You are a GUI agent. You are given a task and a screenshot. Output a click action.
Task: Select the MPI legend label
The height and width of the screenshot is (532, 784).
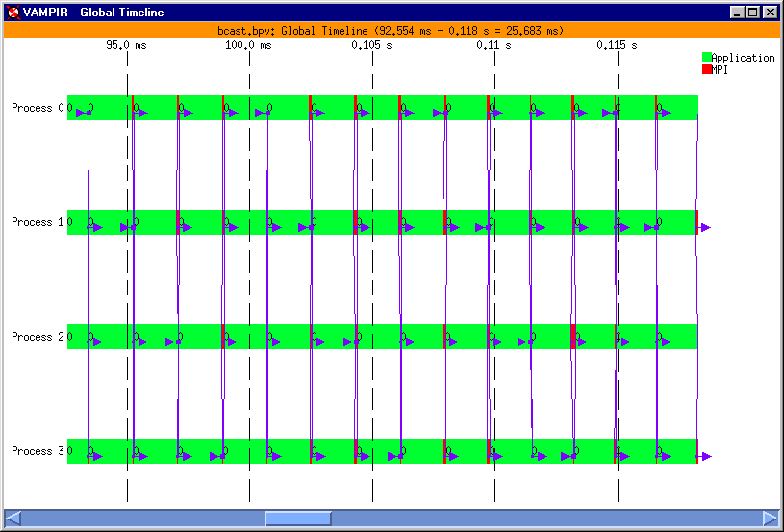click(720, 70)
